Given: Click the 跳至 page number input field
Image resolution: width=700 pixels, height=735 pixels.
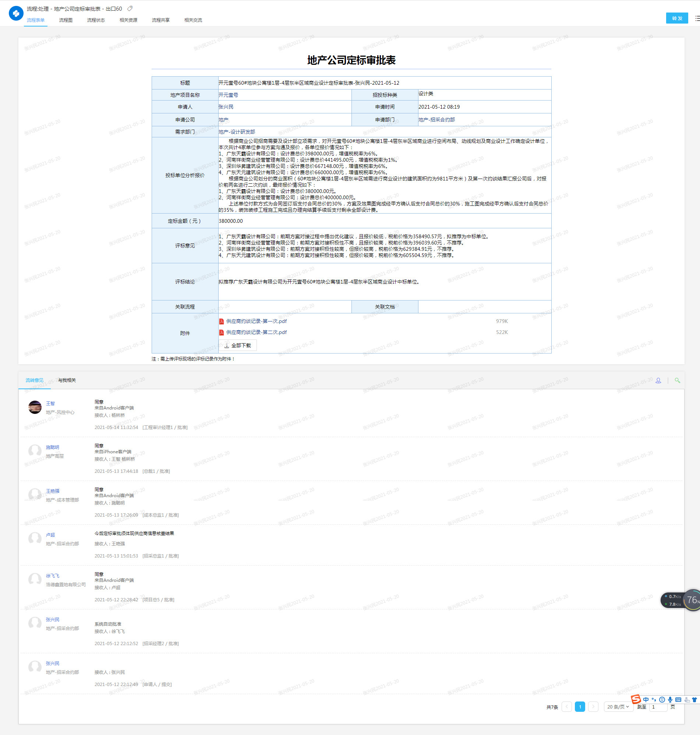Looking at the screenshot, I should (657, 707).
